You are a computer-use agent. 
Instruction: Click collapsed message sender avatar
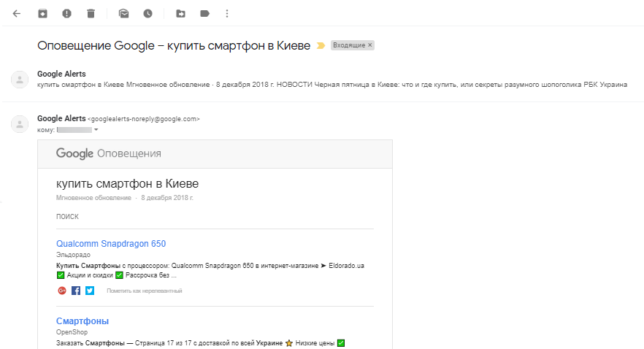pyautogui.click(x=19, y=80)
